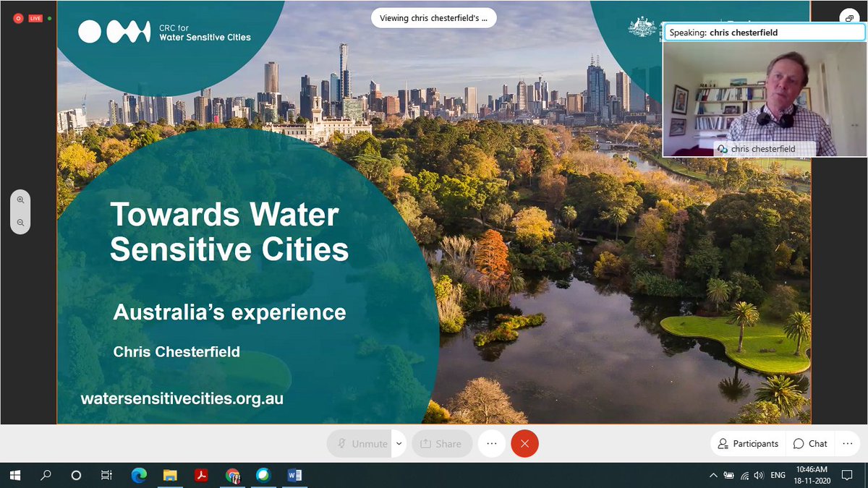Image resolution: width=868 pixels, height=488 pixels.
Task: Open the More options ellipsis in meeting controls
Action: (492, 444)
